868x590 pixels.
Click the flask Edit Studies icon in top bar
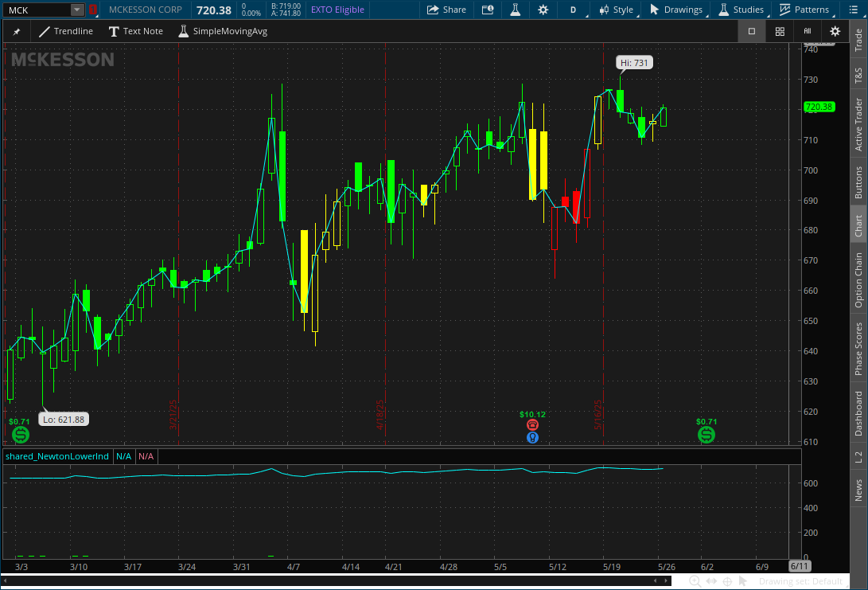pyautogui.click(x=516, y=10)
